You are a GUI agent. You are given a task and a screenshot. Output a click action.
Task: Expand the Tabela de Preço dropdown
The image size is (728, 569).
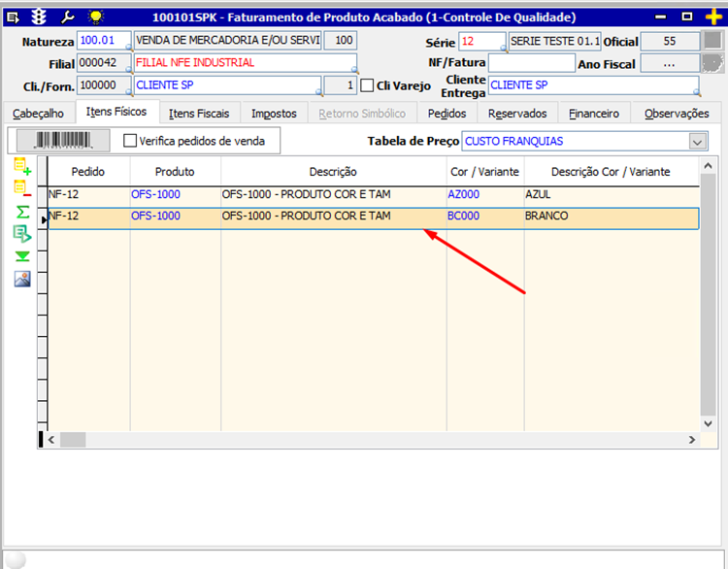pyautogui.click(x=697, y=141)
